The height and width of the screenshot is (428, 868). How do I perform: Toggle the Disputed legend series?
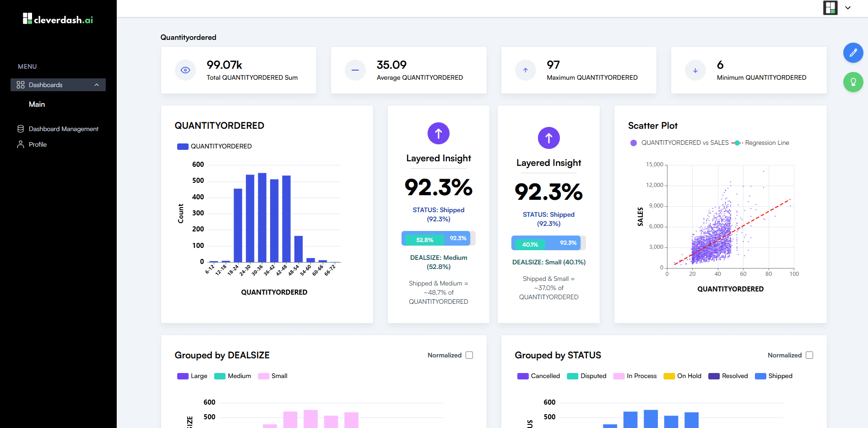click(x=586, y=376)
